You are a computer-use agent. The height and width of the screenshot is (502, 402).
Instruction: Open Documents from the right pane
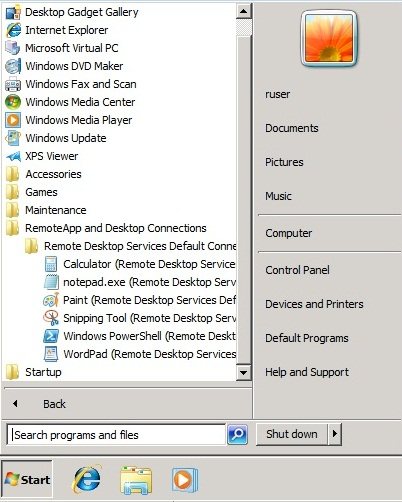tap(292, 128)
